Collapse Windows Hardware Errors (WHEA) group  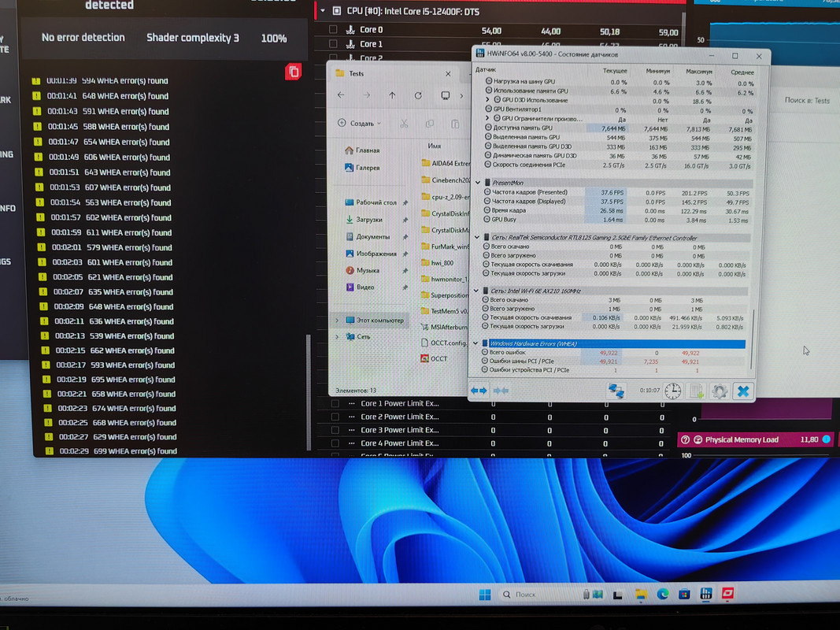click(x=476, y=343)
